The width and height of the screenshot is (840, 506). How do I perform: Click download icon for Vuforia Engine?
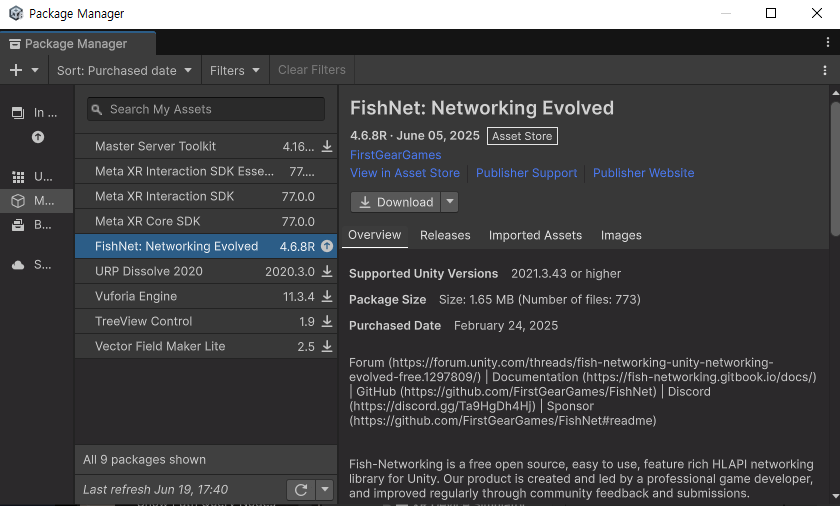tap(327, 296)
